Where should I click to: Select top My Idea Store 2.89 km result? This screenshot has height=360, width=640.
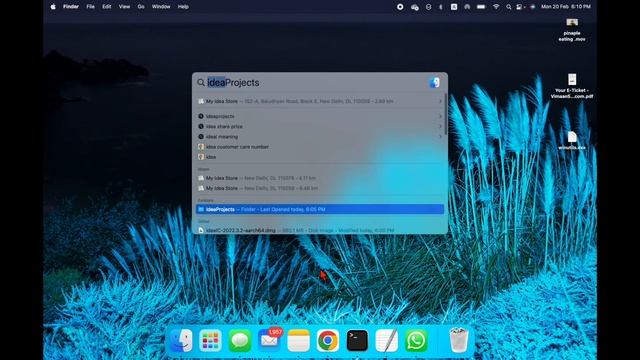[320, 101]
